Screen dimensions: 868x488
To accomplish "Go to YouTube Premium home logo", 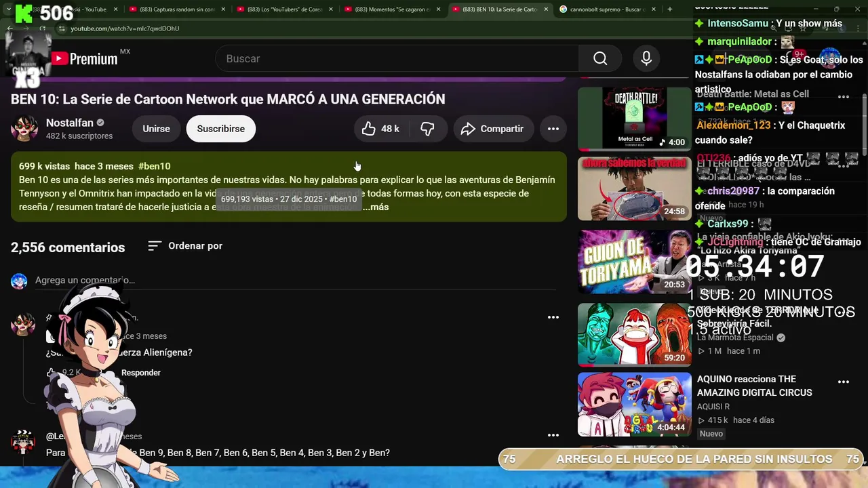I will (85, 58).
